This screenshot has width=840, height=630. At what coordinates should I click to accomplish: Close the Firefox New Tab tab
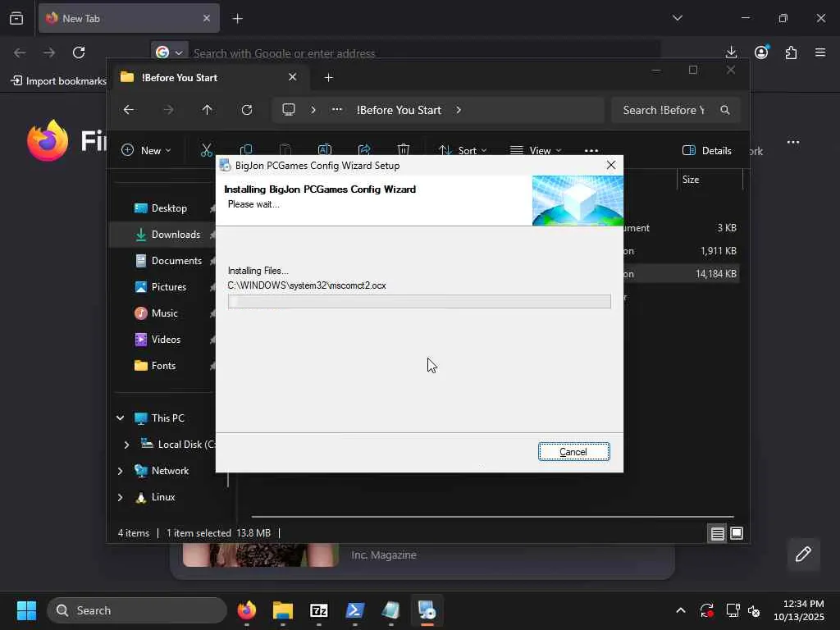(206, 18)
